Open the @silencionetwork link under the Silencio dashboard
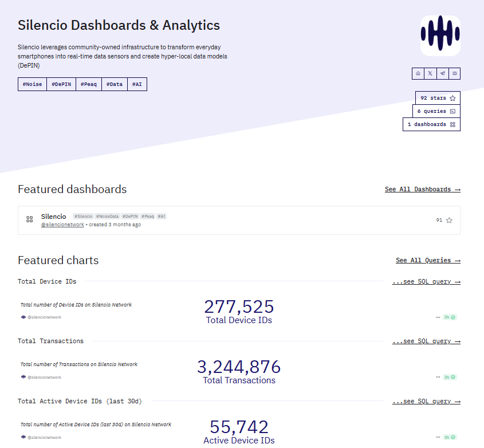484x448 pixels. click(x=62, y=225)
